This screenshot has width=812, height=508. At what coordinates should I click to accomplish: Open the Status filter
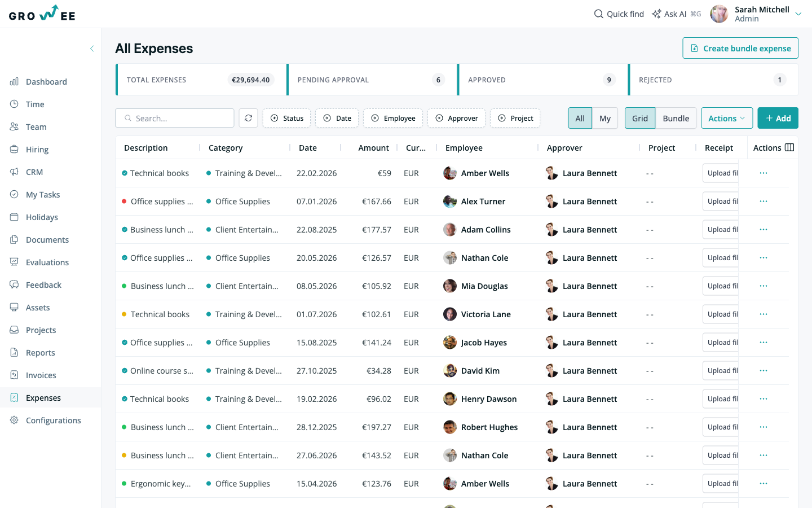click(x=286, y=118)
